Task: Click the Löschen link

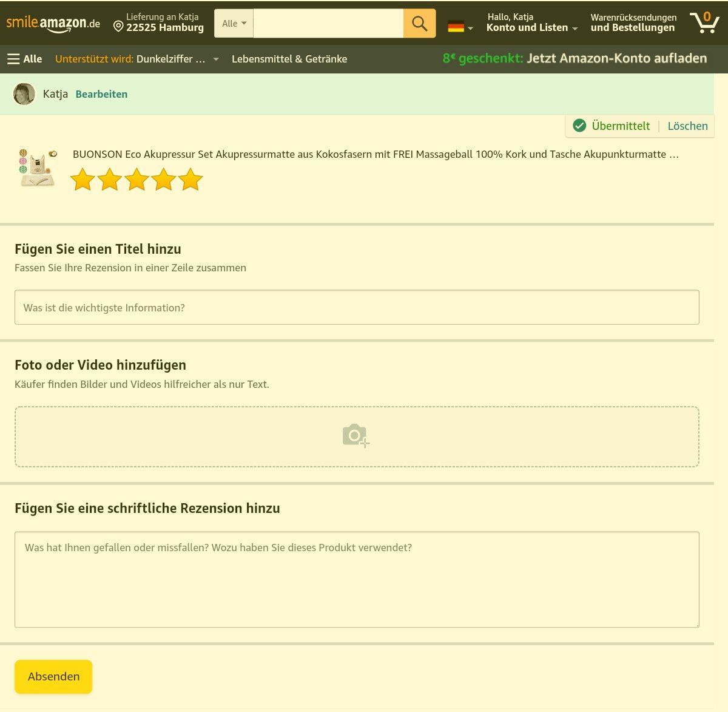Action: pos(687,126)
